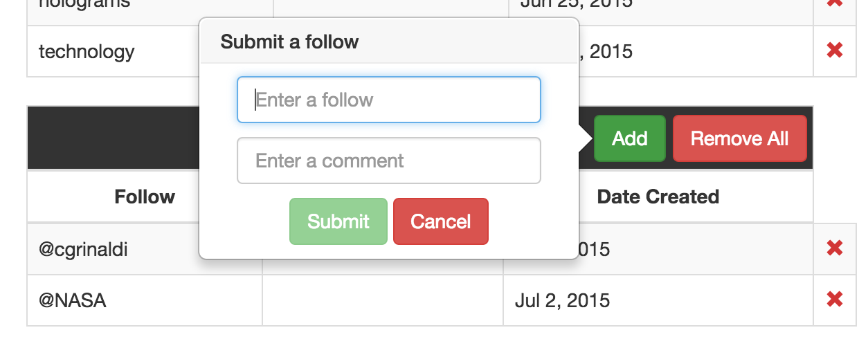The image size is (868, 339).
Task: Click the empty comment cell beside @NASA
Action: [383, 300]
